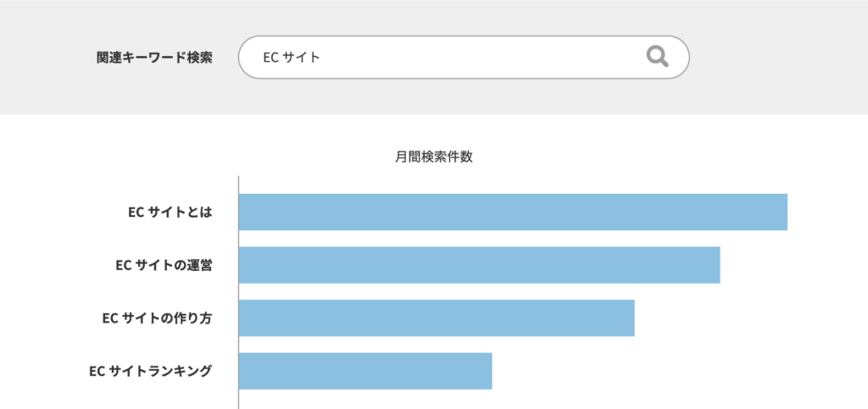The image size is (868, 409).
Task: Click the blue bar for EC サイトランキング
Action: click(x=365, y=371)
